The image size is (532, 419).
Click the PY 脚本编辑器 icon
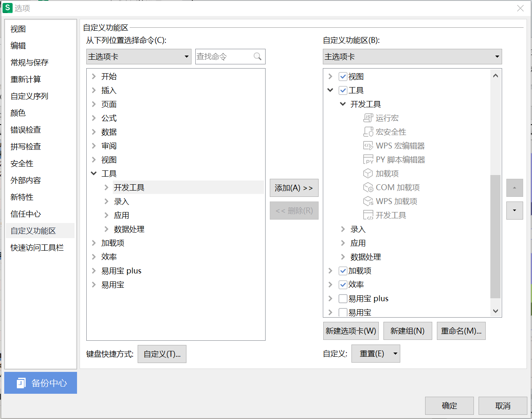click(367, 159)
